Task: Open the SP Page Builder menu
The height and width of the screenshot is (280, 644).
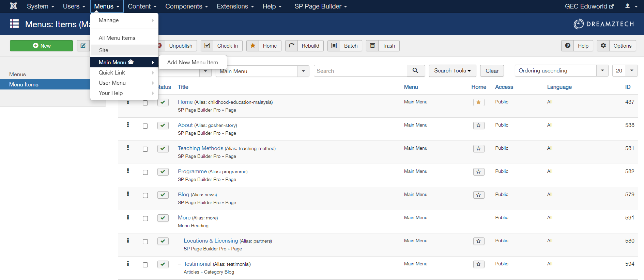Action: pyautogui.click(x=321, y=6)
